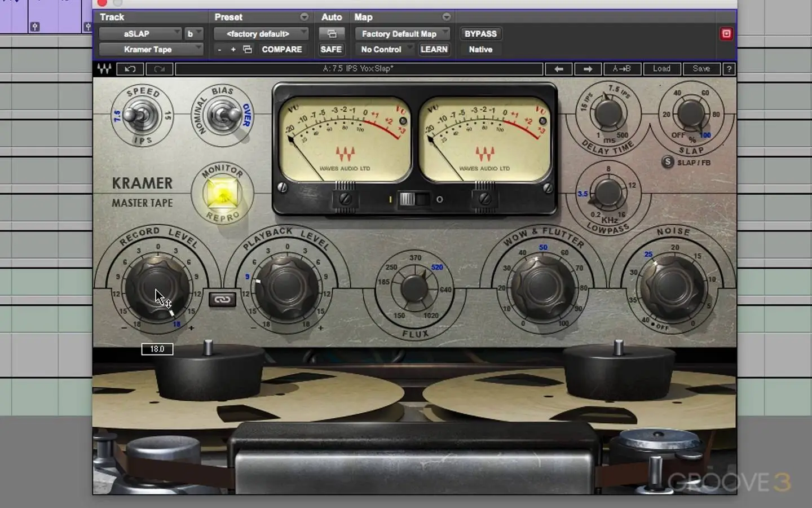812x508 pixels.
Task: Toggle the MONITOR REPRO lamp button
Action: pos(222,193)
